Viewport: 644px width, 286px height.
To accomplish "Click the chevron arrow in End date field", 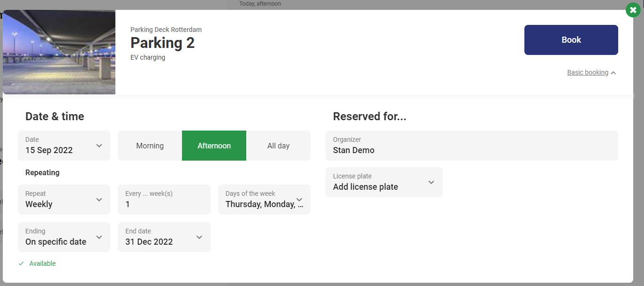I will (199, 237).
